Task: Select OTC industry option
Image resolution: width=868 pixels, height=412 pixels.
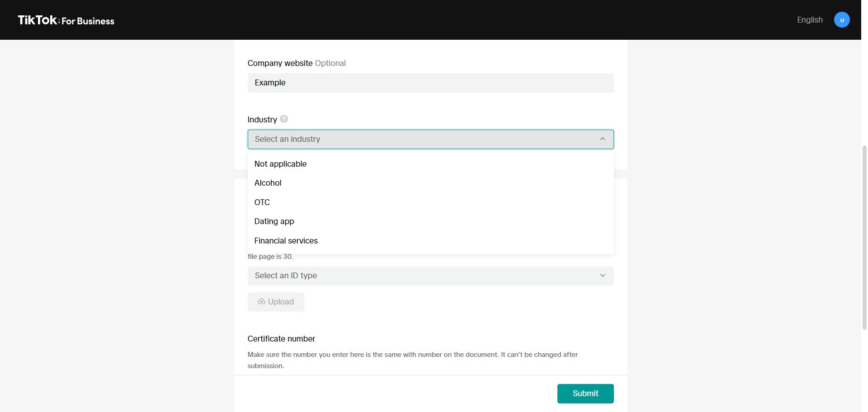Action: point(262,202)
